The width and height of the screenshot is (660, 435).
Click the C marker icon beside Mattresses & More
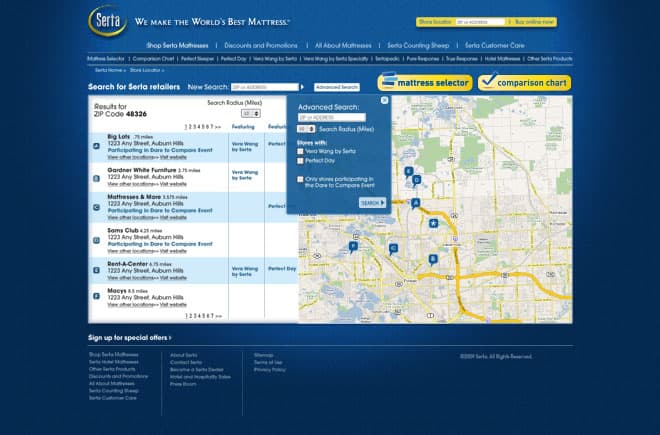96,207
